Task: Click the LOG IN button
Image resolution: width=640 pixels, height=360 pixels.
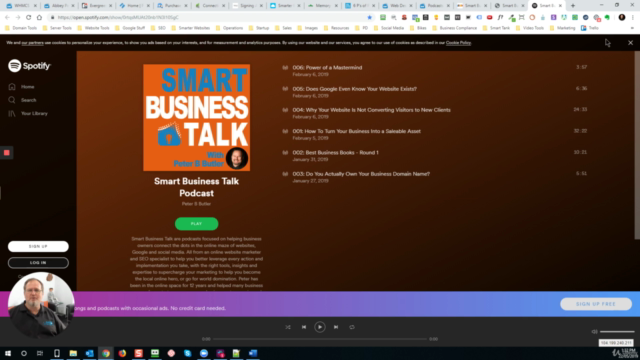Action: coord(38,263)
